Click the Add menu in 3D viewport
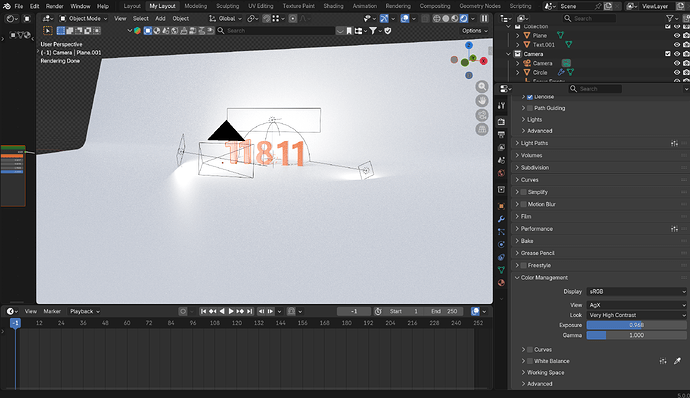The image size is (690, 398). coord(160,18)
